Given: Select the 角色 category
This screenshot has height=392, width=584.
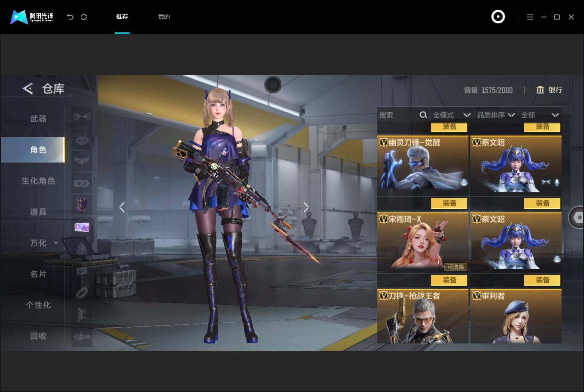Looking at the screenshot, I should click(33, 150).
